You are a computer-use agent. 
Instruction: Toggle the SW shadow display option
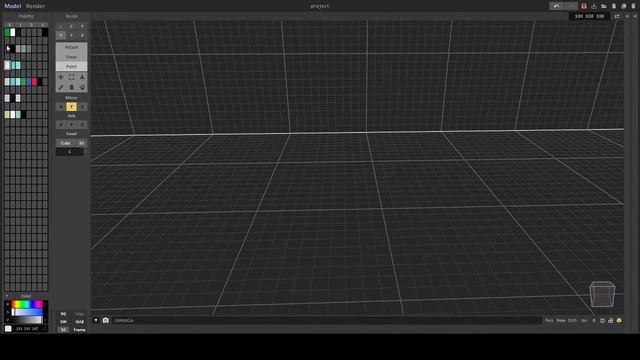click(63, 322)
